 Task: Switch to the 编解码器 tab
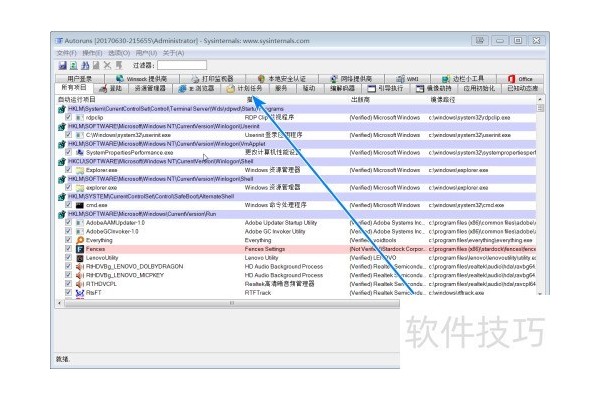(x=342, y=89)
